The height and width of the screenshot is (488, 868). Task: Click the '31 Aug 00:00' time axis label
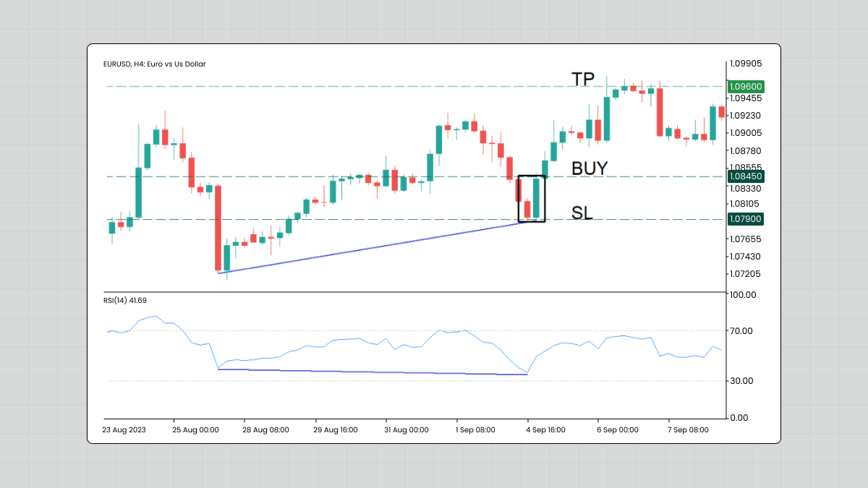(x=406, y=429)
